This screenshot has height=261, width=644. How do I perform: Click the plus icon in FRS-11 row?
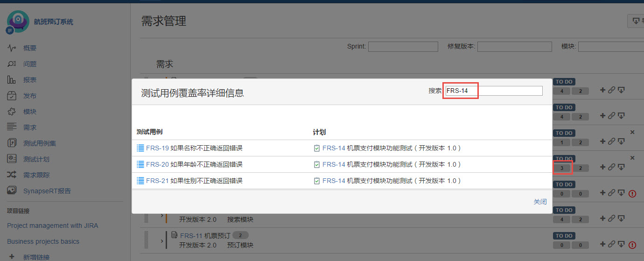(x=602, y=244)
